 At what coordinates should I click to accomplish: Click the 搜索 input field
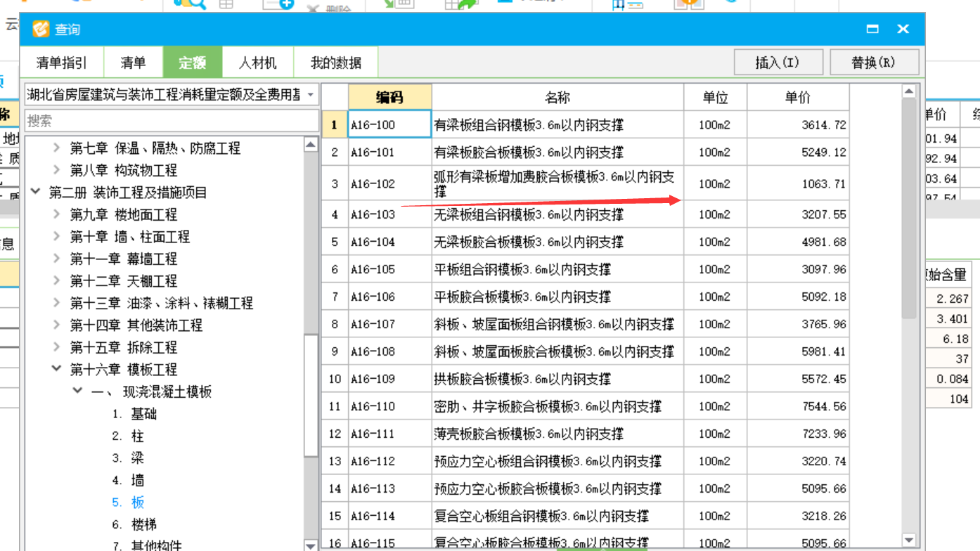172,121
